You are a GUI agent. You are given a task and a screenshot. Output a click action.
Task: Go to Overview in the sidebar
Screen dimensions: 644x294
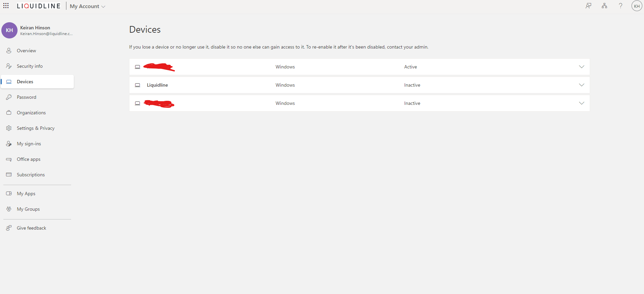[x=37, y=51]
